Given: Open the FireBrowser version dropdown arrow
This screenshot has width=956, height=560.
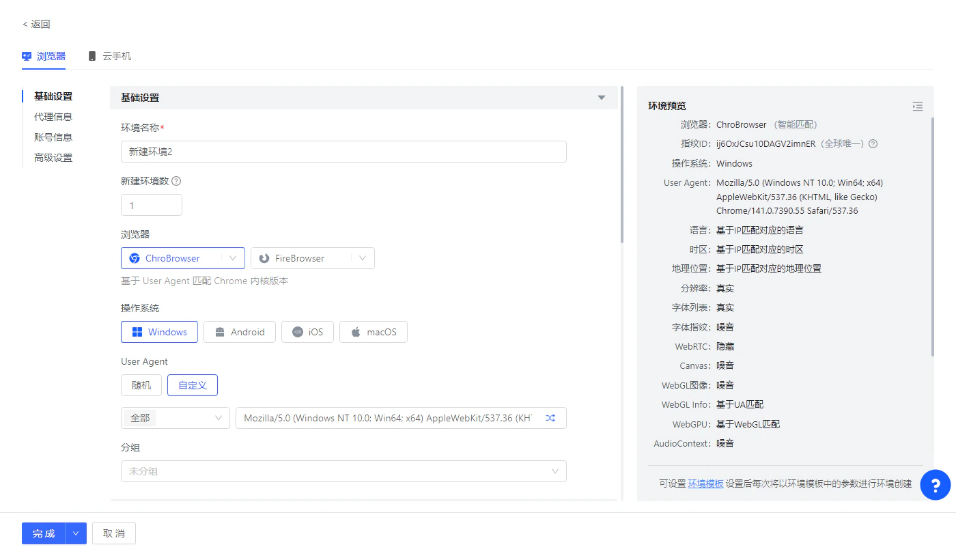Looking at the screenshot, I should point(363,258).
